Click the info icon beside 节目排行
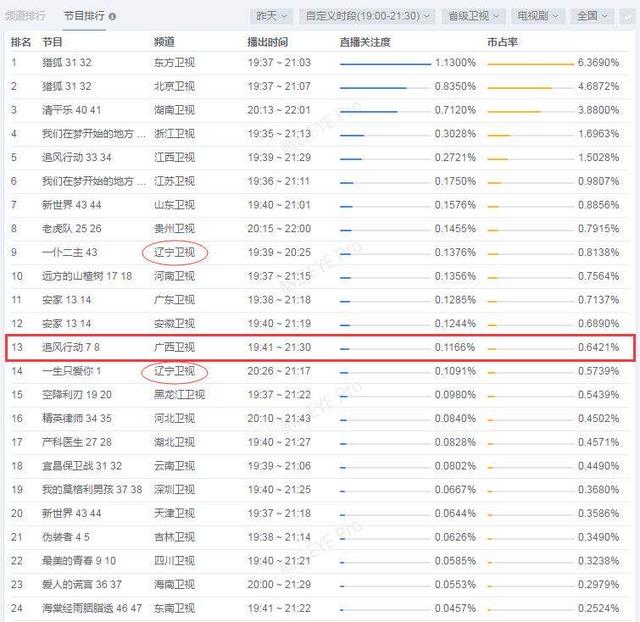Viewport: 640px width, 622px height. [112, 17]
